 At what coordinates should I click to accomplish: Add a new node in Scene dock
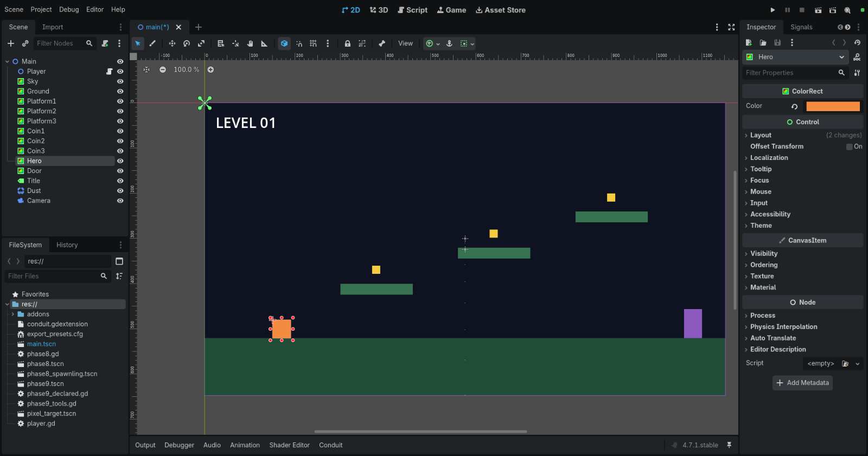click(x=11, y=43)
